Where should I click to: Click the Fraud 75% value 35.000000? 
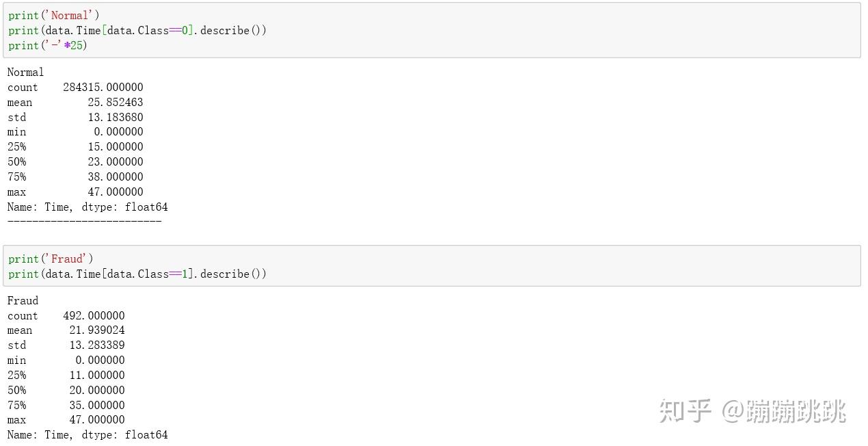97,405
